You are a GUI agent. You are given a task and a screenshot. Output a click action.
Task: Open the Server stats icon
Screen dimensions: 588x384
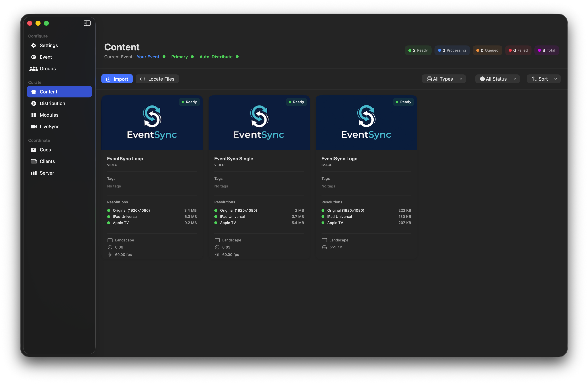(34, 173)
